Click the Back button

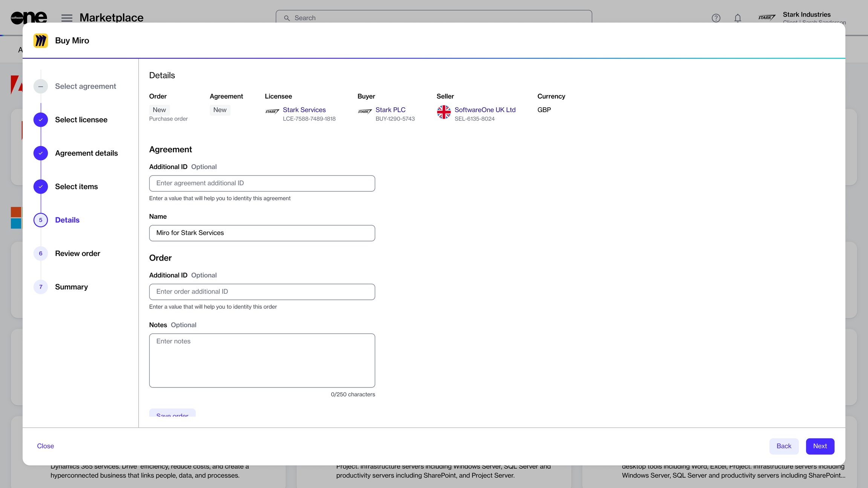784,446
